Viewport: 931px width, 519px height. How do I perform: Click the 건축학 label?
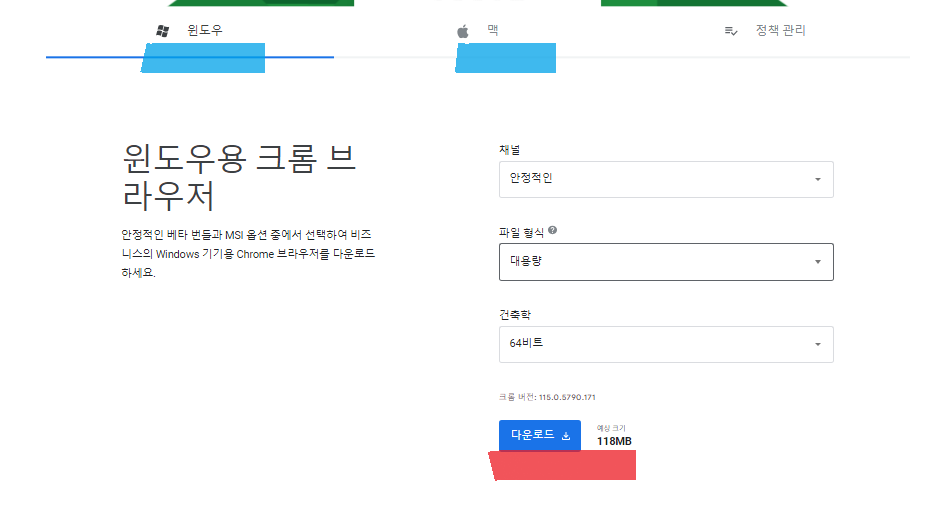(x=515, y=315)
